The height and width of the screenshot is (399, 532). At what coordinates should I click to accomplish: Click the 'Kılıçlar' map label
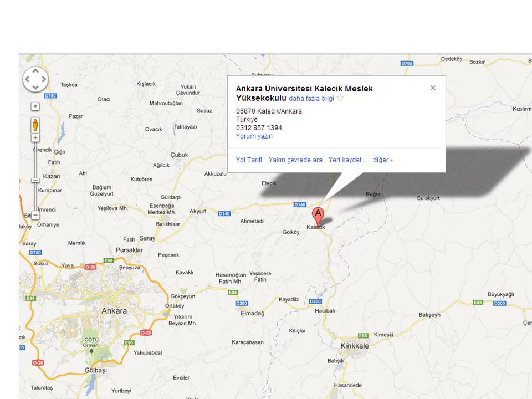click(297, 331)
